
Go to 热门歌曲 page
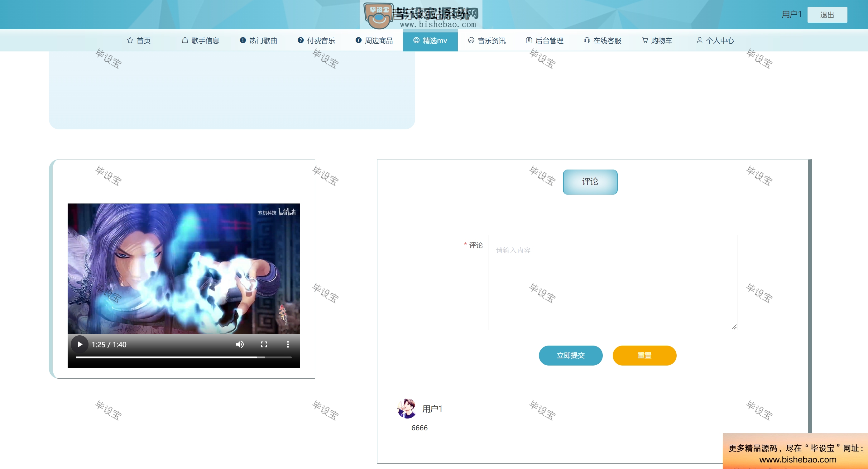click(259, 41)
